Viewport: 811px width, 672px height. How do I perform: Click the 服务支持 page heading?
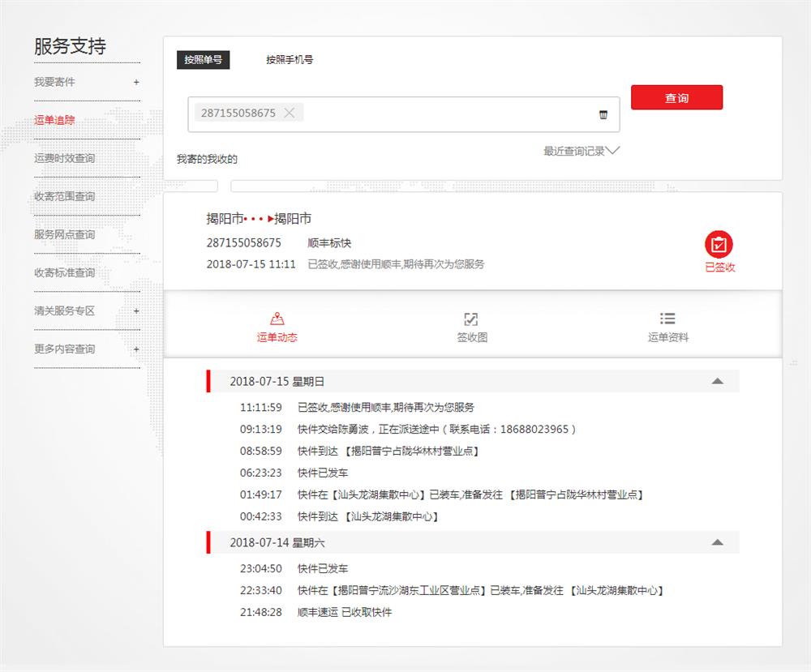71,46
